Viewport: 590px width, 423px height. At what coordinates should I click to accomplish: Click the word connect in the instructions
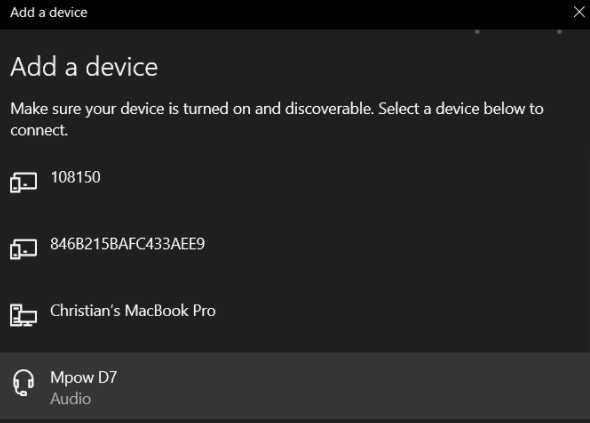39,130
